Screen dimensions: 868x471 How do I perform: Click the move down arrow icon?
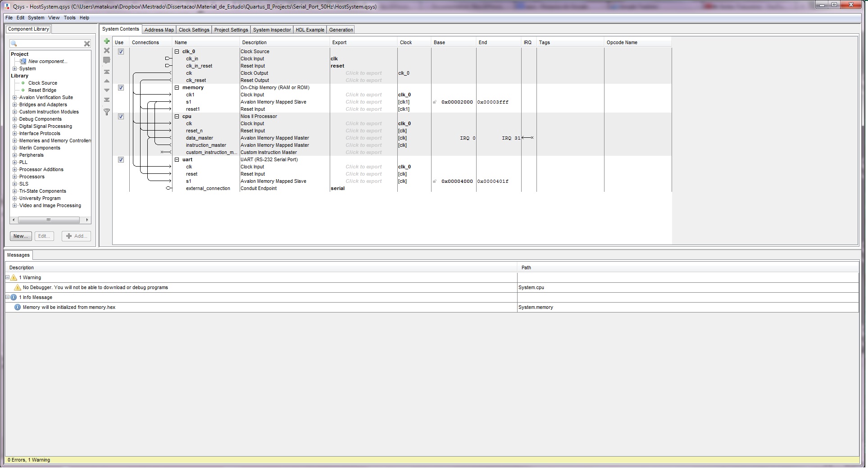click(107, 90)
